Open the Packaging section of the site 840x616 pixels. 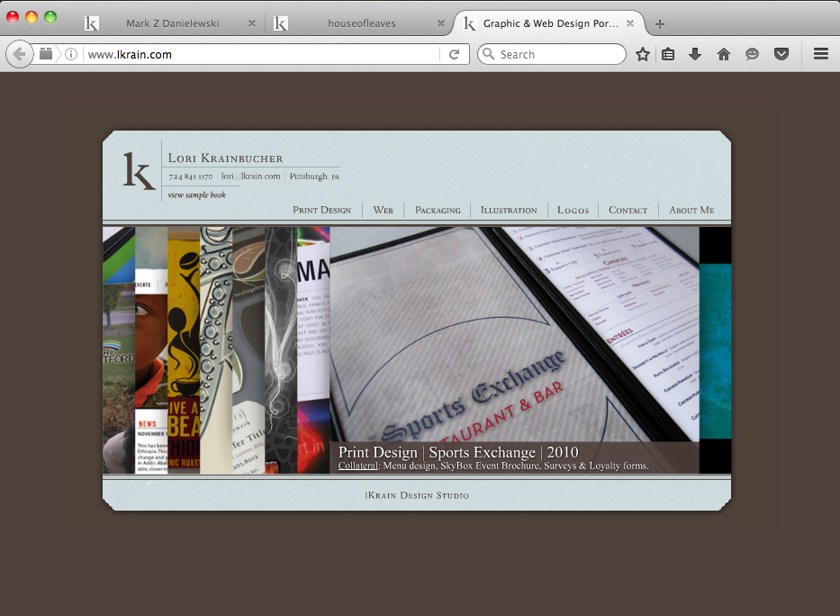[x=438, y=210]
